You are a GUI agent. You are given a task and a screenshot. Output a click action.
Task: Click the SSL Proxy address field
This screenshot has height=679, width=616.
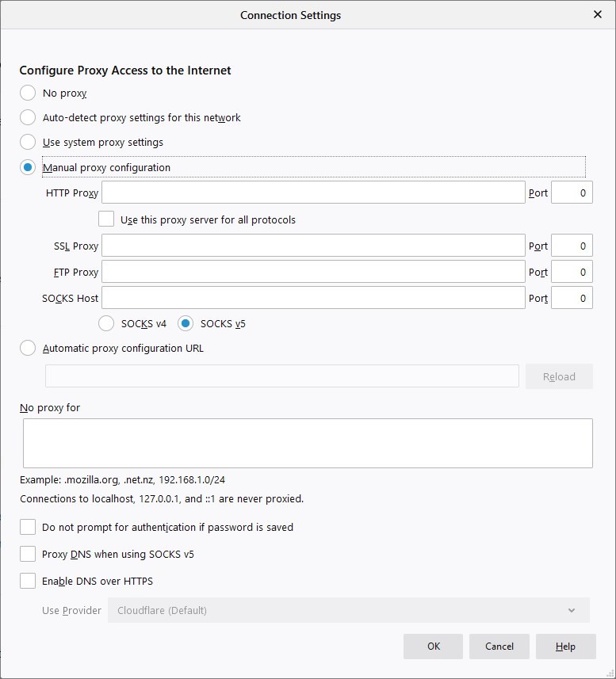click(313, 246)
